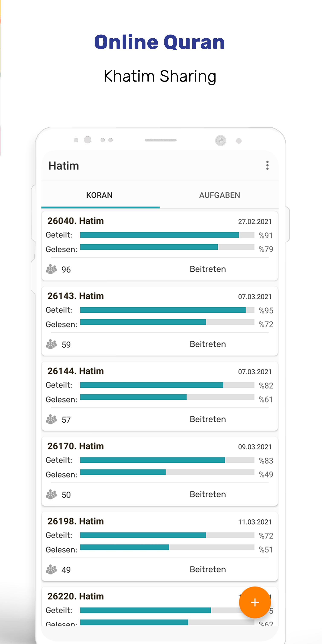The height and width of the screenshot is (644, 322).
Task: Click the %49 read percentage
Action: click(x=266, y=474)
